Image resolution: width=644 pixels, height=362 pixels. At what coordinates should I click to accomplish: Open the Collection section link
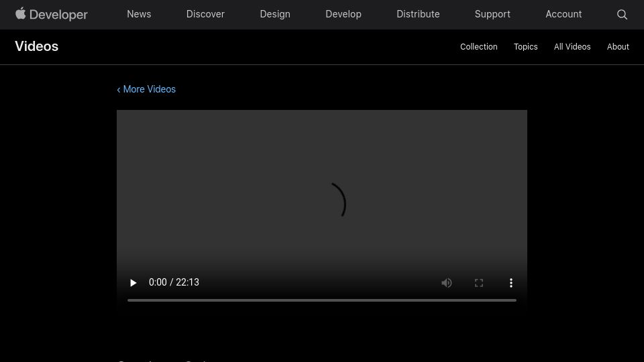click(478, 47)
